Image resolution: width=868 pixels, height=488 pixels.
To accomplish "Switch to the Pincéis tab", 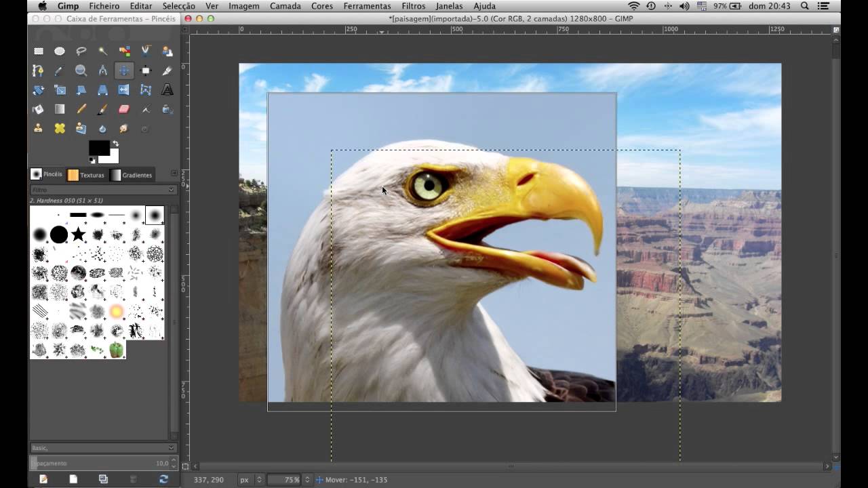I will tap(46, 174).
